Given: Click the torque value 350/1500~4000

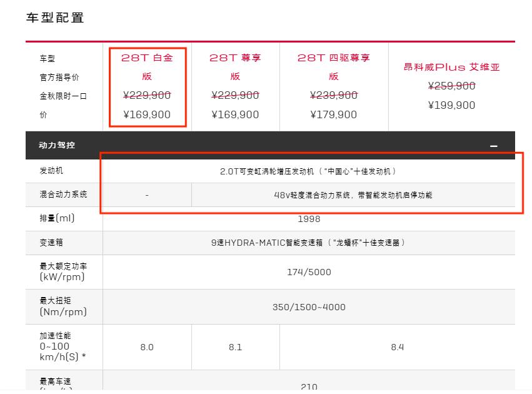Looking at the screenshot, I should click(x=309, y=307).
